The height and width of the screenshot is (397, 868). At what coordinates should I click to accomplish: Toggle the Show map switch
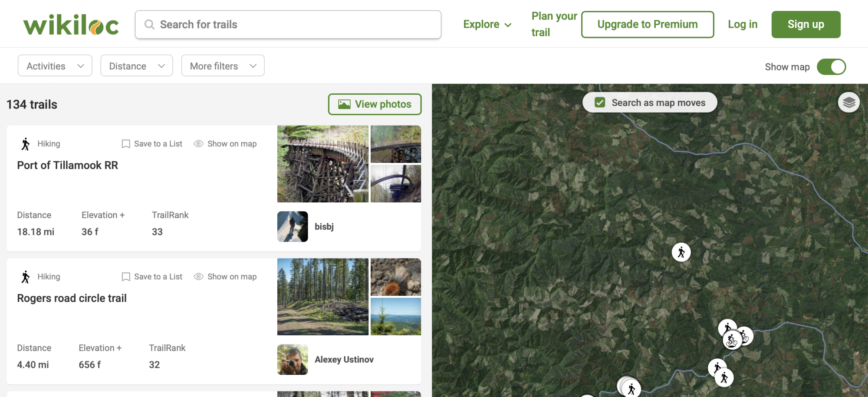pos(831,67)
